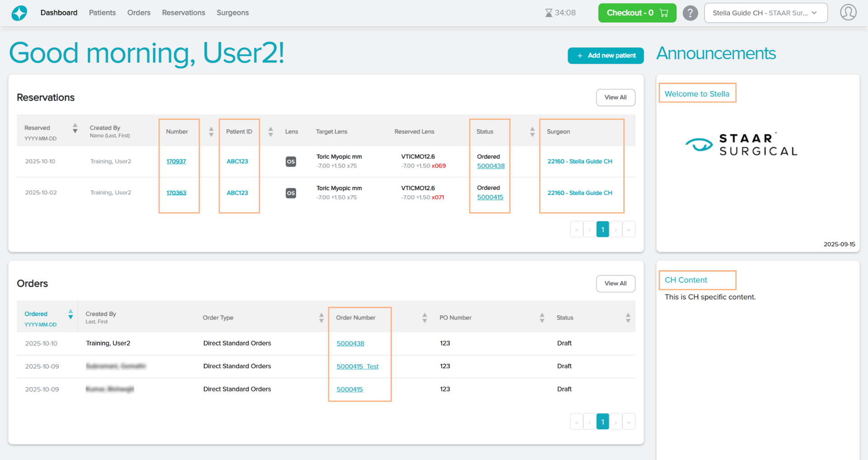Sort orders by Order Type arrows
868x460 pixels.
321,318
